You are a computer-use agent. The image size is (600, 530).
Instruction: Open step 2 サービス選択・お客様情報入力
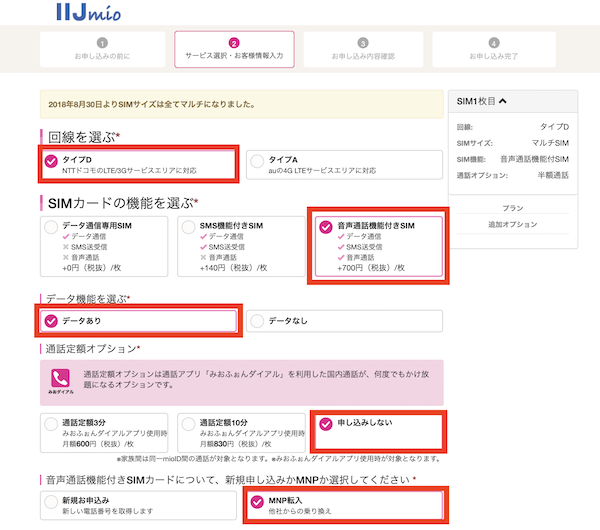234,49
